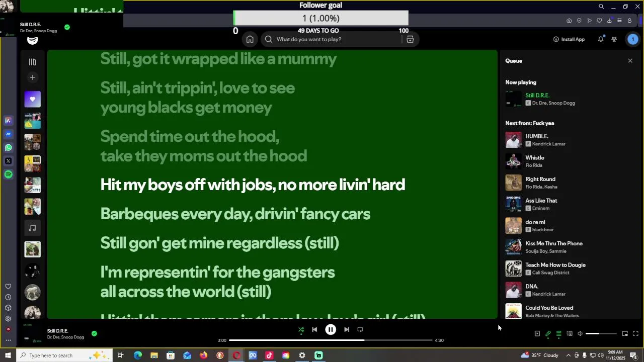Open browser downloads icon
The width and height of the screenshot is (644, 362).
tap(609, 21)
